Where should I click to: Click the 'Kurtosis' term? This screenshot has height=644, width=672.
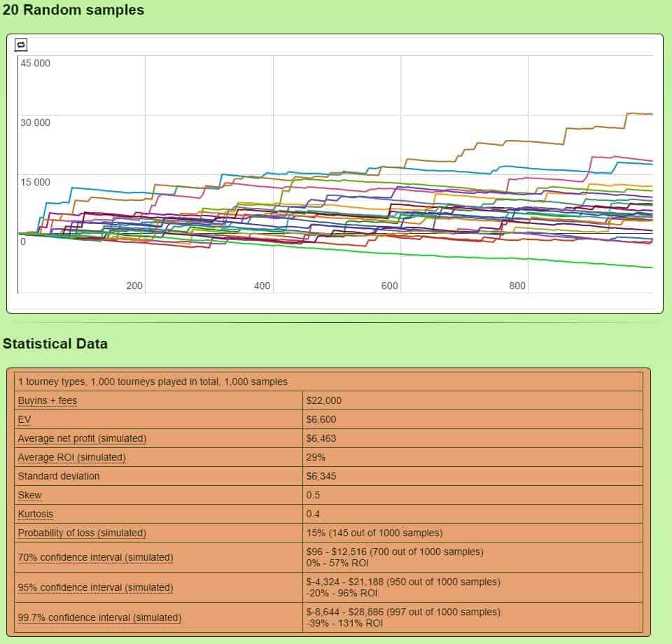click(36, 514)
